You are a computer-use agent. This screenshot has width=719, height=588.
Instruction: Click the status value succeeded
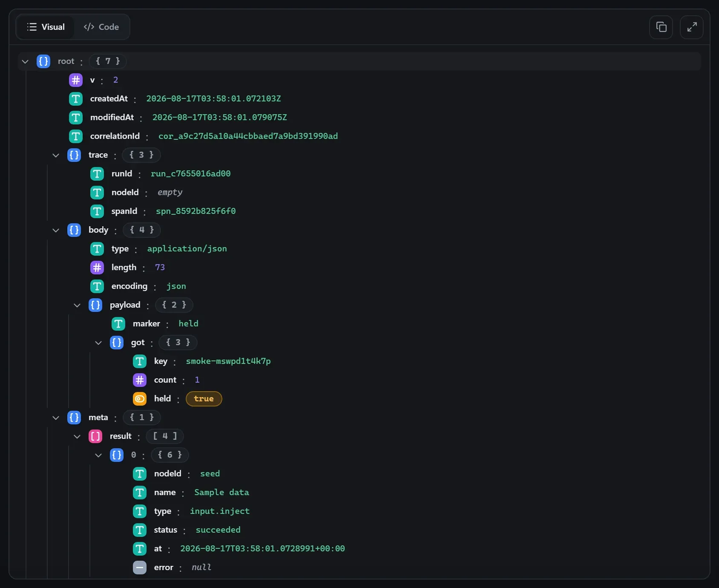coord(218,530)
